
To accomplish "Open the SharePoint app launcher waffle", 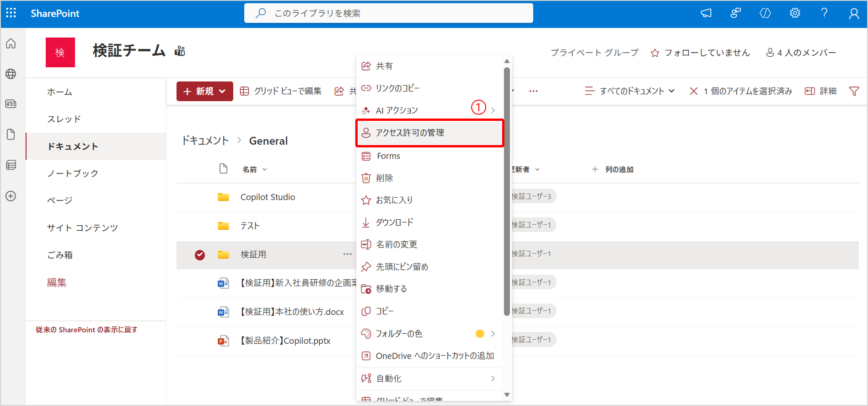I will tap(11, 13).
